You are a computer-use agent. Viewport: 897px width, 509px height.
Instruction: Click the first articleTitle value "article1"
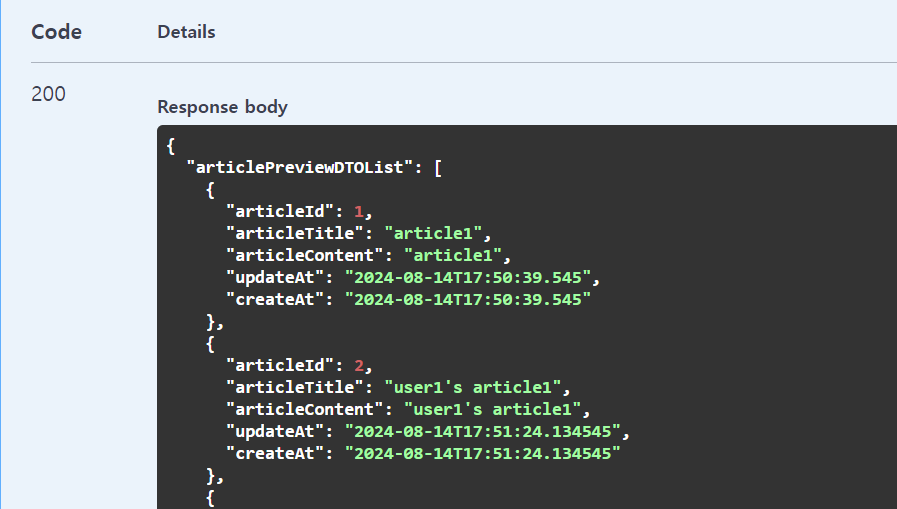click(x=433, y=233)
